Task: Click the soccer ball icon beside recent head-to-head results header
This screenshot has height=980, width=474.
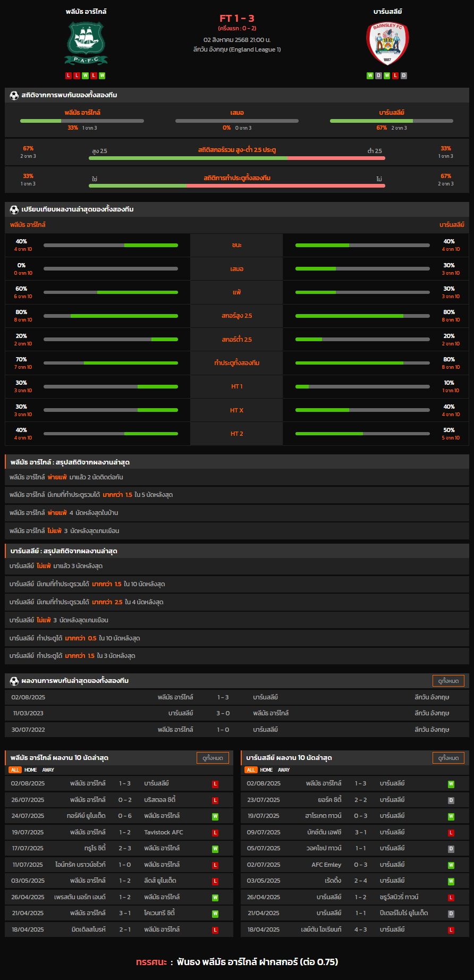Action: [14, 681]
